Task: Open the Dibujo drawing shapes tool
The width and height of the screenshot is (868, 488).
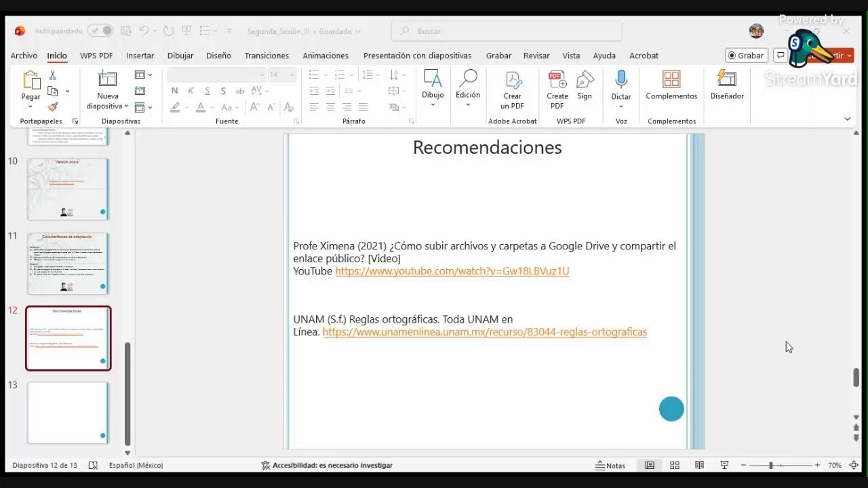Action: click(x=433, y=79)
